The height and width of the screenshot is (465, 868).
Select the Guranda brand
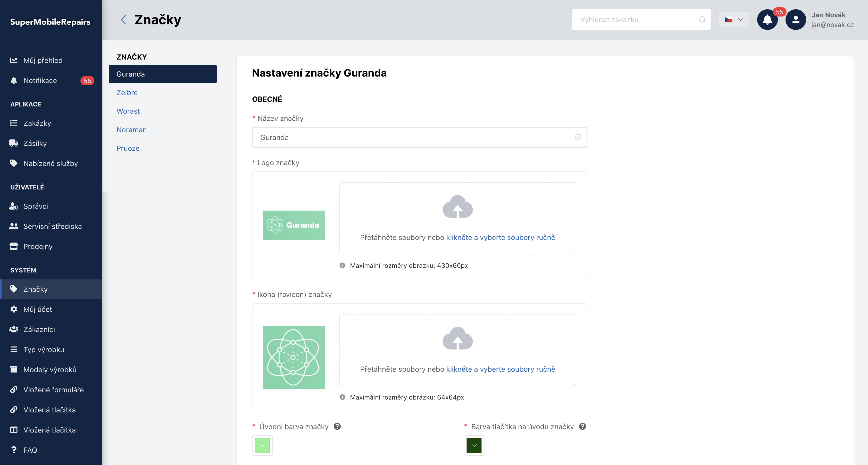[163, 74]
